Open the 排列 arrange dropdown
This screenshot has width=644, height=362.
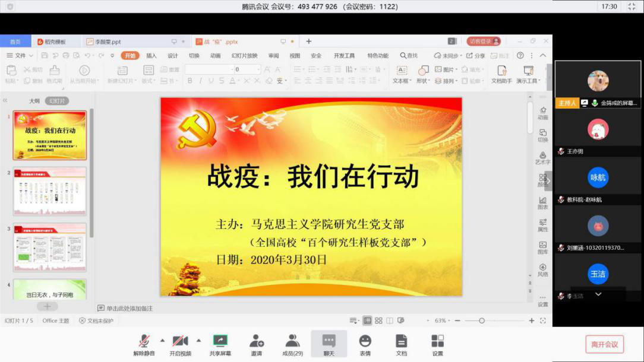pos(446,81)
